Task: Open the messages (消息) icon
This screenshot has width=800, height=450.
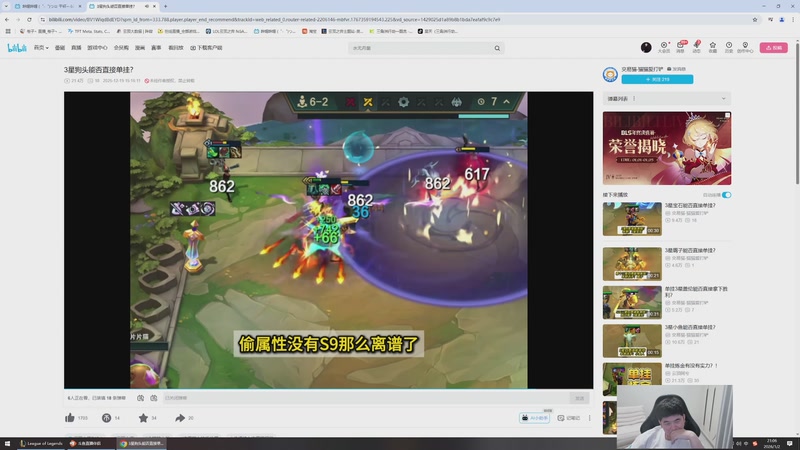Action: click(x=680, y=47)
